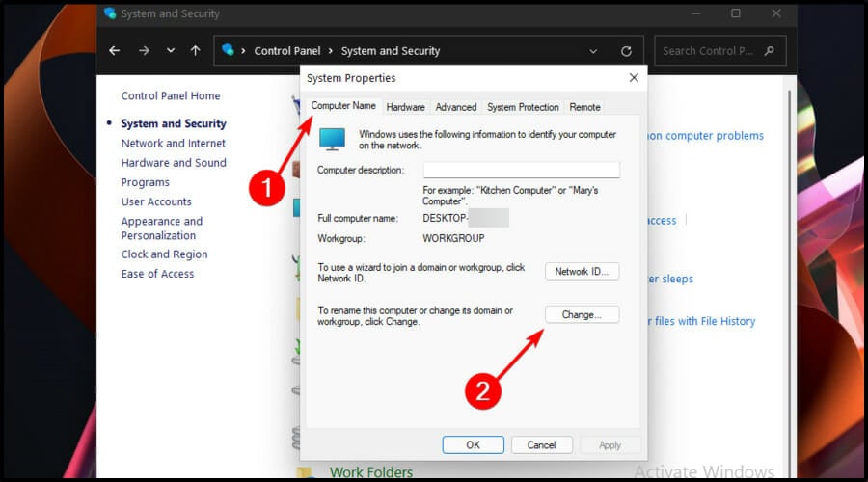Select the Remote tab
868x482 pixels.
pos(584,107)
